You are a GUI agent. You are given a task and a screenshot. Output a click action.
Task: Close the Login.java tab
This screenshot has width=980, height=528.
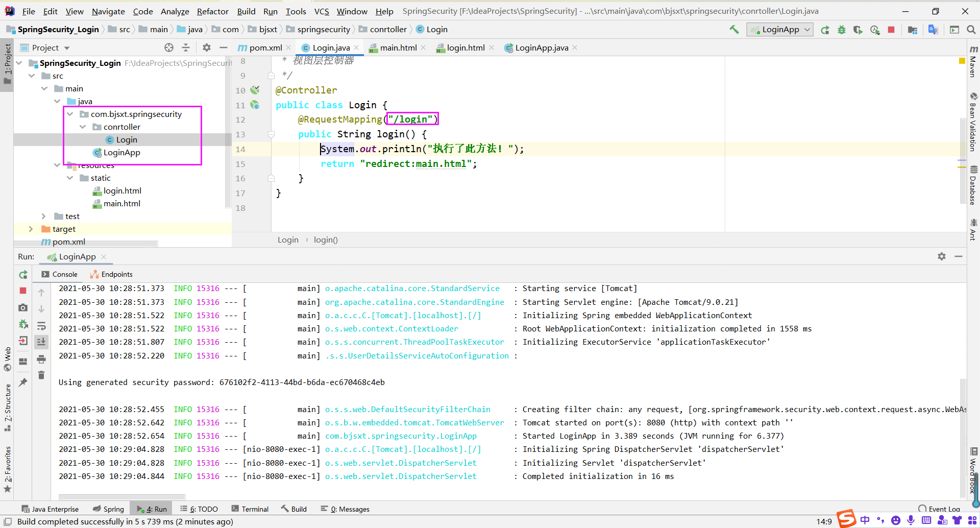[x=356, y=47]
